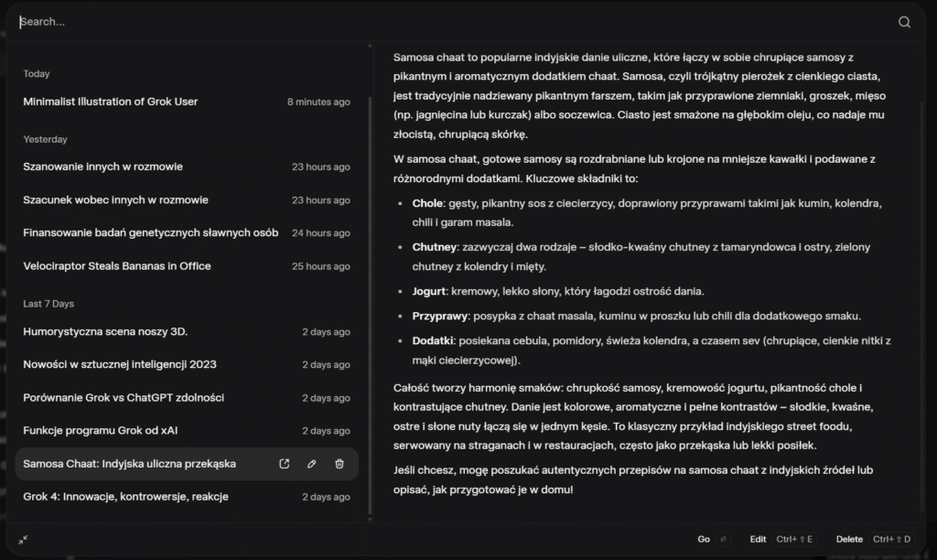The width and height of the screenshot is (937, 560).
Task: Click the chat list scrollbar
Action: (x=370, y=305)
